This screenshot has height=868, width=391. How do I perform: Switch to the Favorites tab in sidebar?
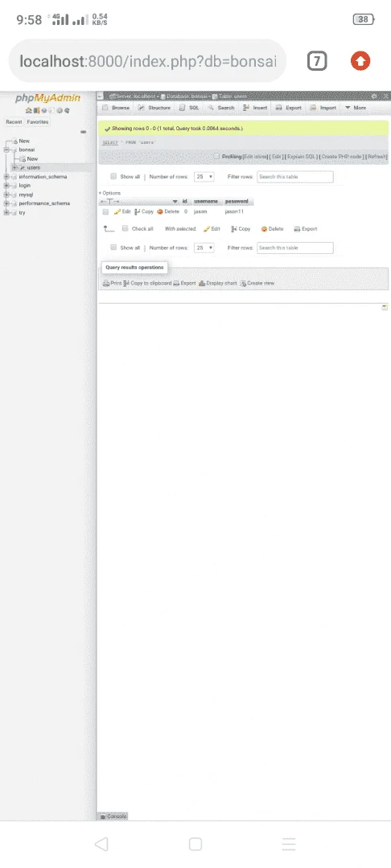pos(38,122)
